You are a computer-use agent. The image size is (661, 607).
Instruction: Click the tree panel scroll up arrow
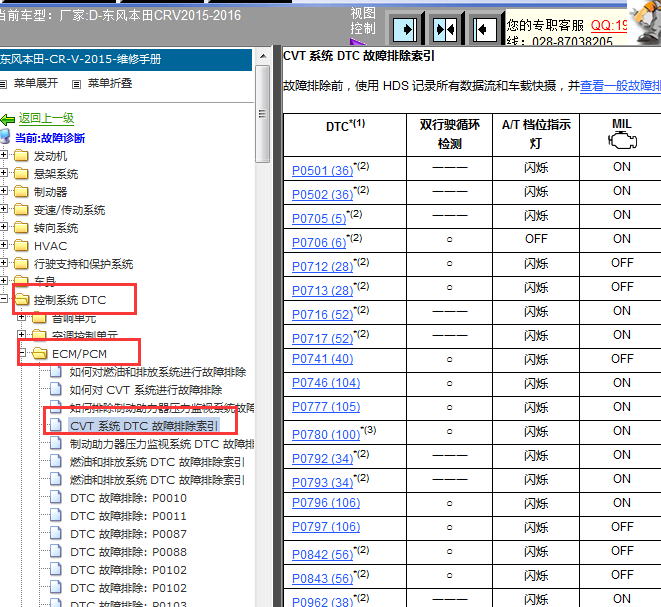tap(263, 56)
